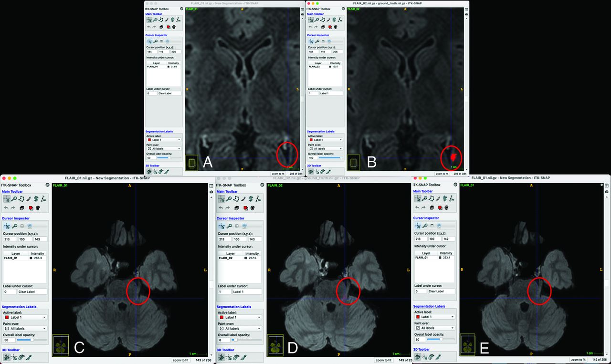This screenshot has height=364, width=611.
Task: Select the Paintbrush tool in panel A's toolbox
Action: pos(167,20)
